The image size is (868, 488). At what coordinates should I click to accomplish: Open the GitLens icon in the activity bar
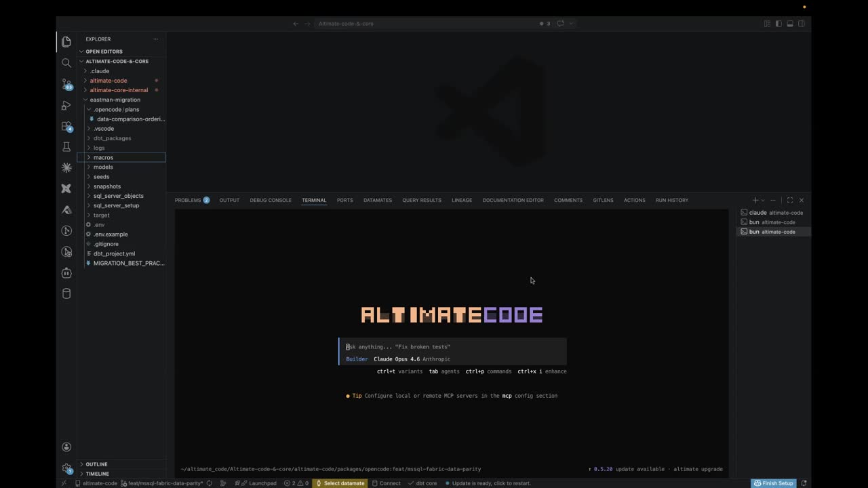pyautogui.click(x=66, y=230)
